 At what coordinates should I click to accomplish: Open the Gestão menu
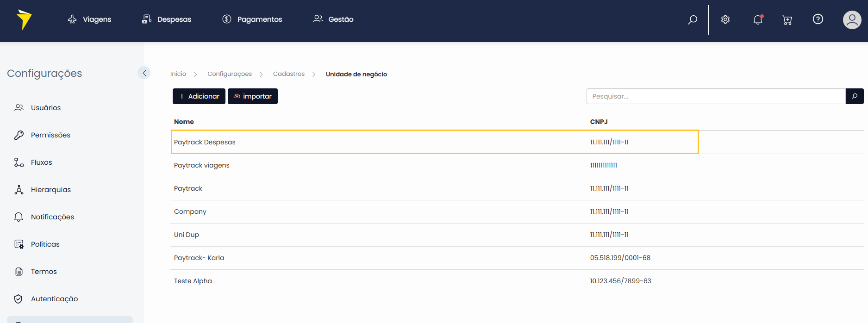(333, 19)
